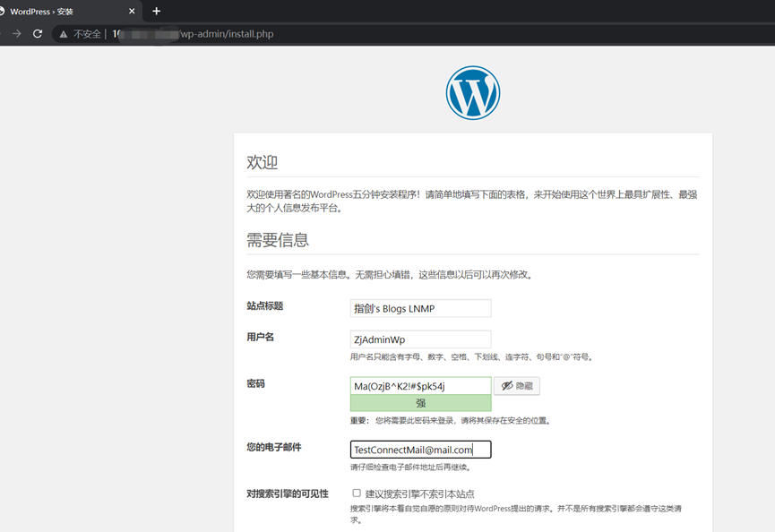Check the discourage search engines box

(x=357, y=493)
